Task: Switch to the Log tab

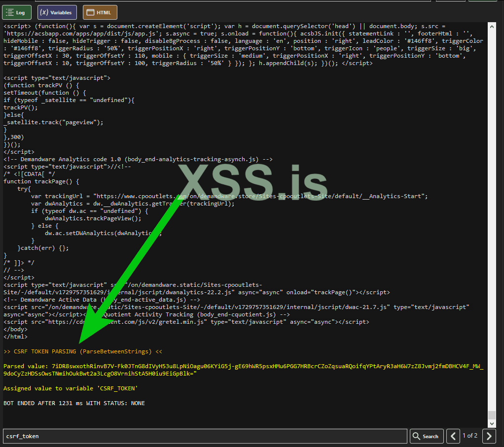Action: (x=17, y=12)
